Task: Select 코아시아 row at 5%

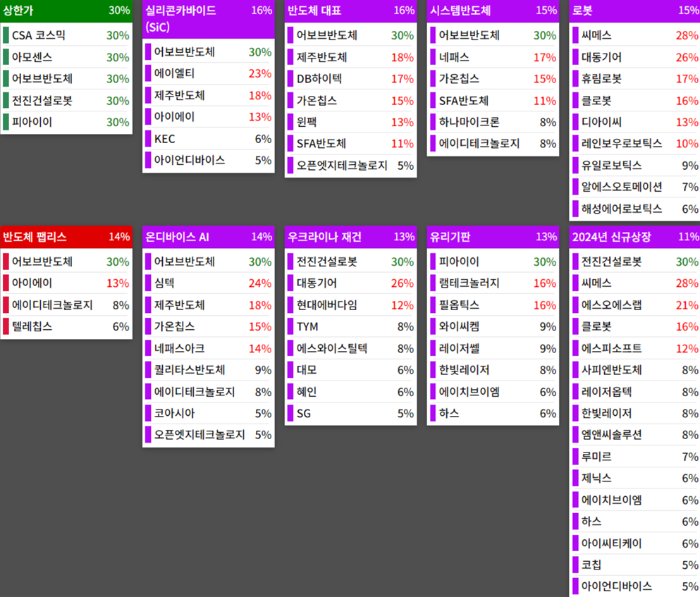Action: pos(209,414)
